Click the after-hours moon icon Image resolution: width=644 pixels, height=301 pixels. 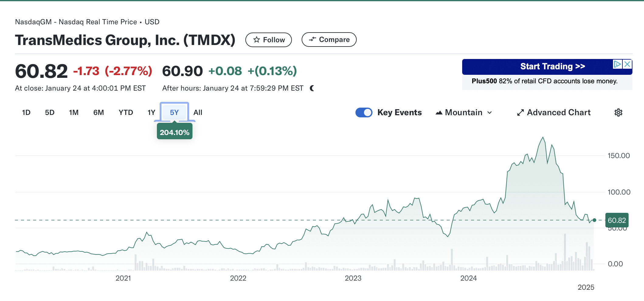pos(312,88)
